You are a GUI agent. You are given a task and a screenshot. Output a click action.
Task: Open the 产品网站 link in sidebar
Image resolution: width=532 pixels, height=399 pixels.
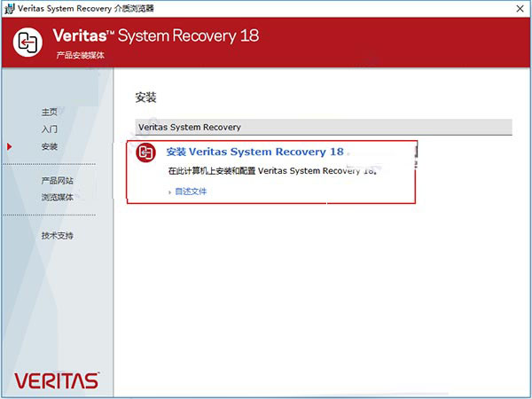(58, 181)
